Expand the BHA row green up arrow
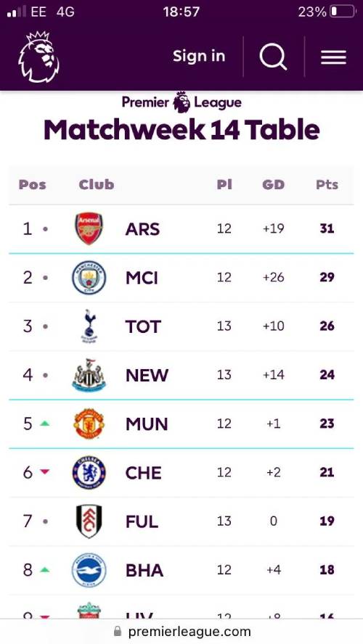 [45, 569]
